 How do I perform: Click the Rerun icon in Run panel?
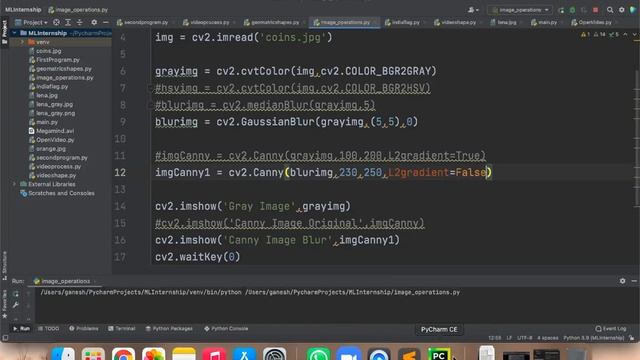(x=16, y=294)
